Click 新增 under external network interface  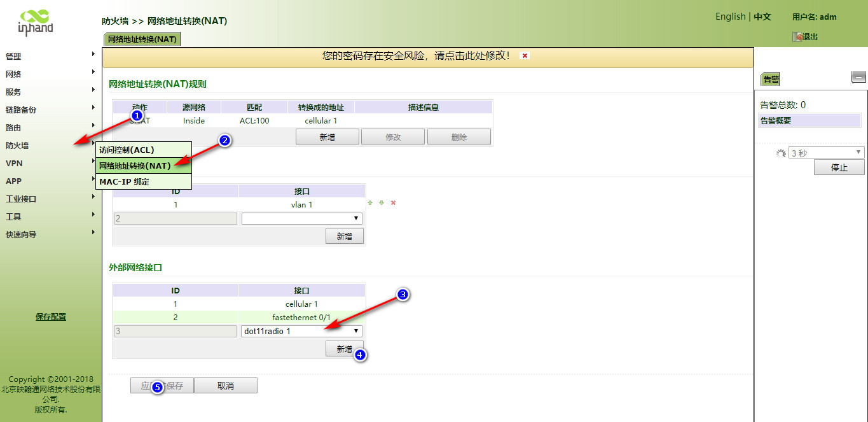click(x=344, y=349)
